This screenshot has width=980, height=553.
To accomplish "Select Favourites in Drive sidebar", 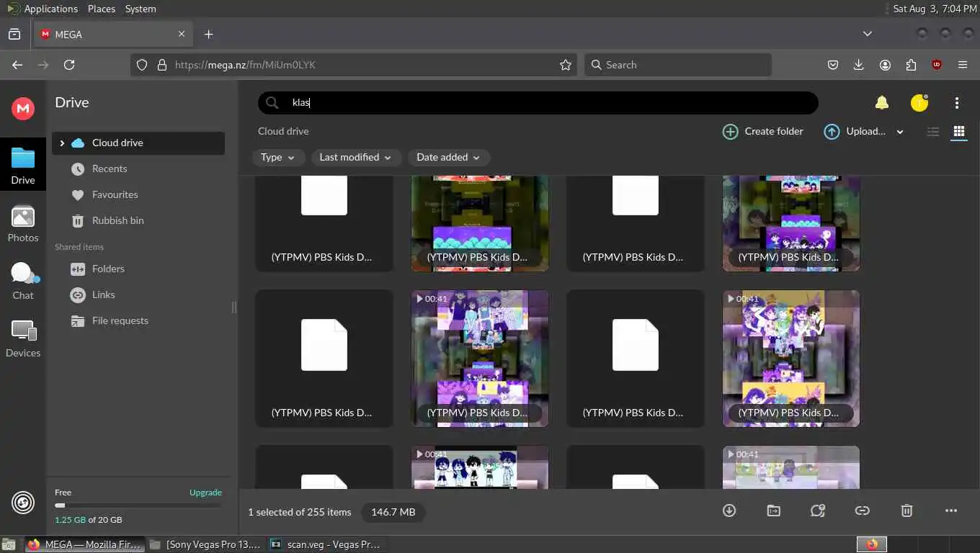I will pos(138,195).
